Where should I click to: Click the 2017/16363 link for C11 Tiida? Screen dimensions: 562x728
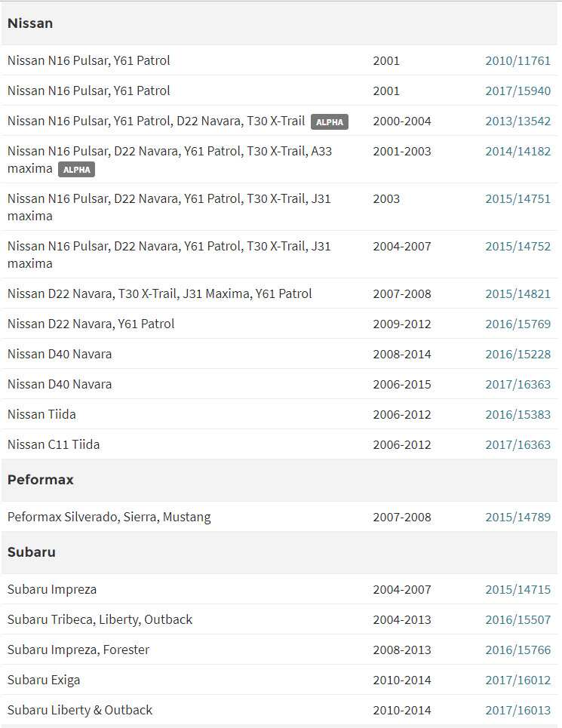517,445
